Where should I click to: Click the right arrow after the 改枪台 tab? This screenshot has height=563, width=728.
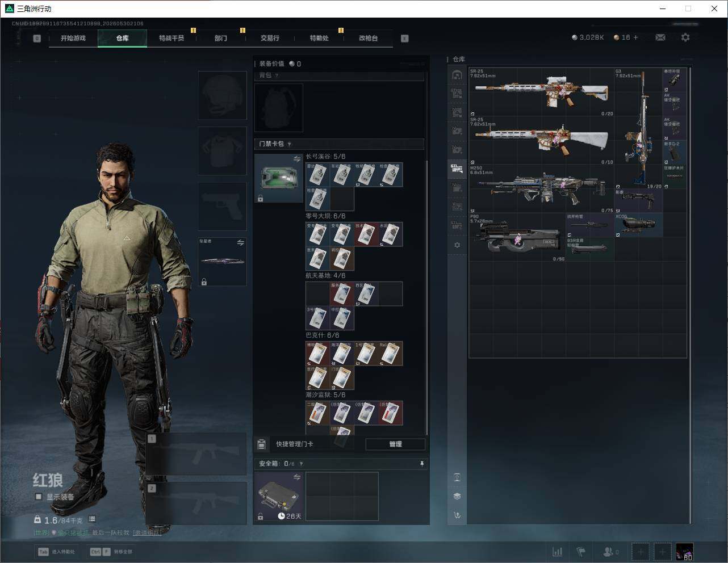(x=405, y=39)
